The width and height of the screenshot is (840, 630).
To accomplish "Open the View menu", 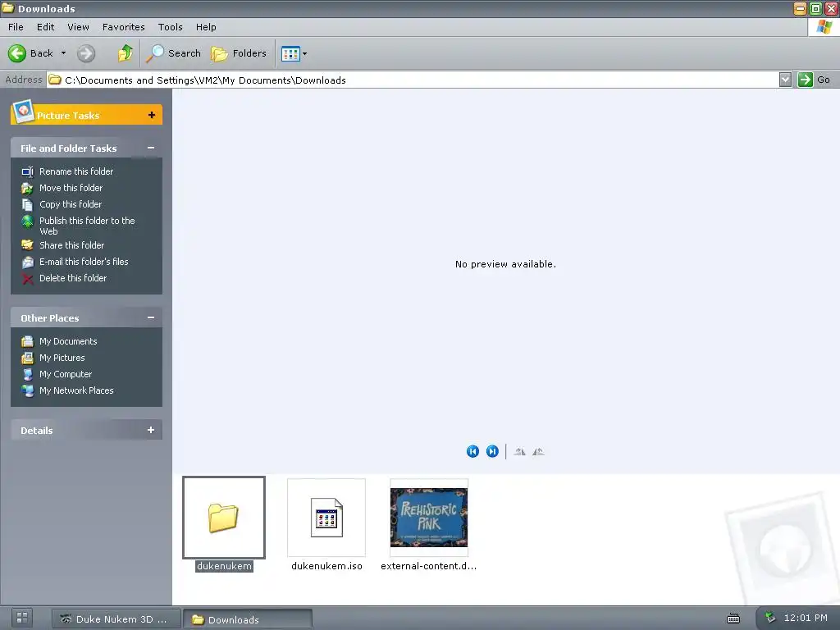I will pyautogui.click(x=78, y=27).
